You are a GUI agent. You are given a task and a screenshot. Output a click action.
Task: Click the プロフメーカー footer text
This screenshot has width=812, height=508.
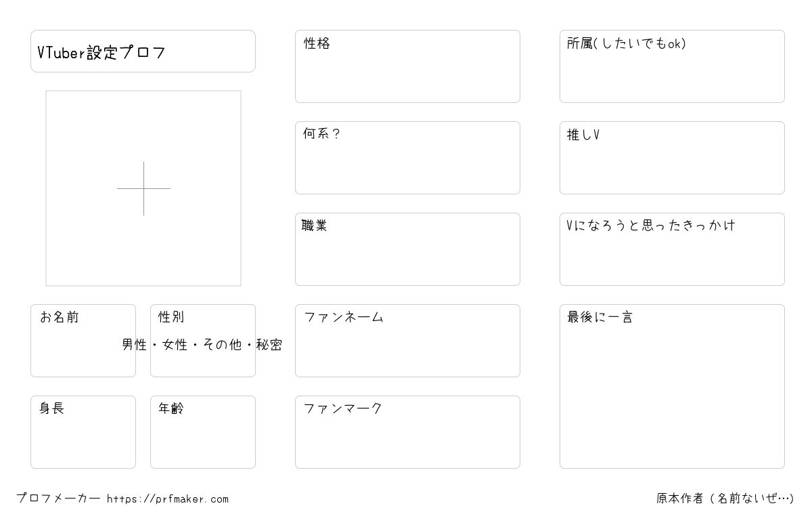click(x=58, y=499)
